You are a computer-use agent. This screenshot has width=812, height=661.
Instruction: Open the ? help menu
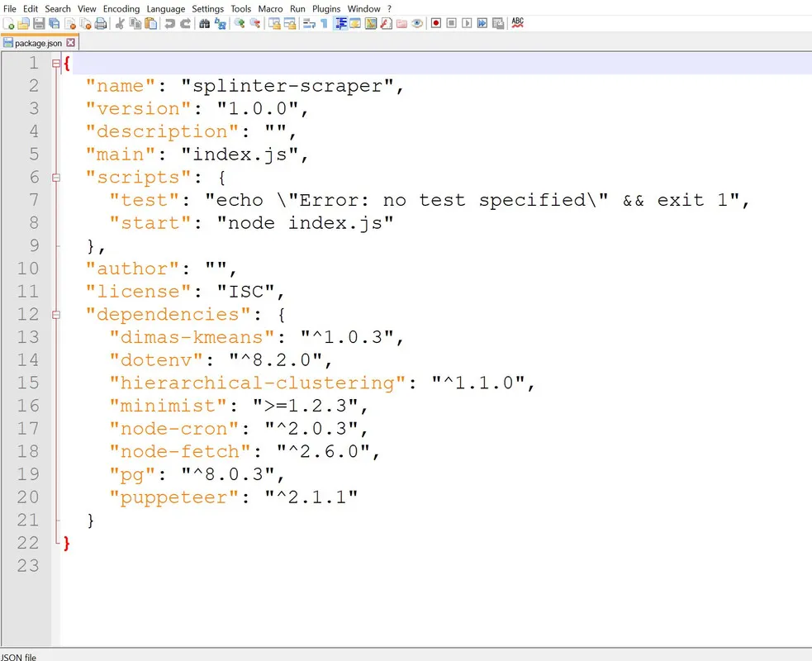[389, 9]
